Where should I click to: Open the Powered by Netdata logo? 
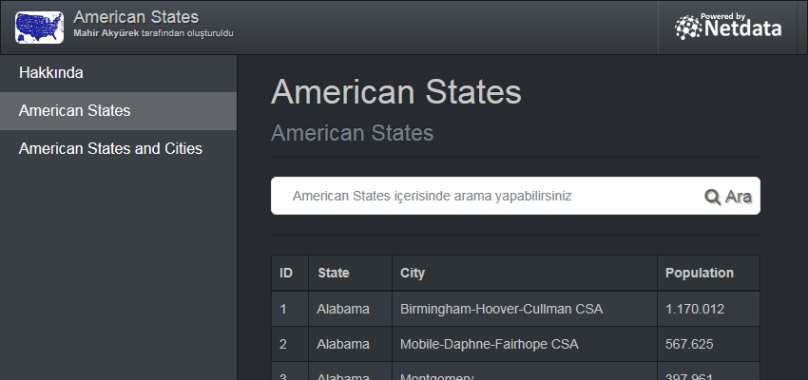click(x=728, y=27)
